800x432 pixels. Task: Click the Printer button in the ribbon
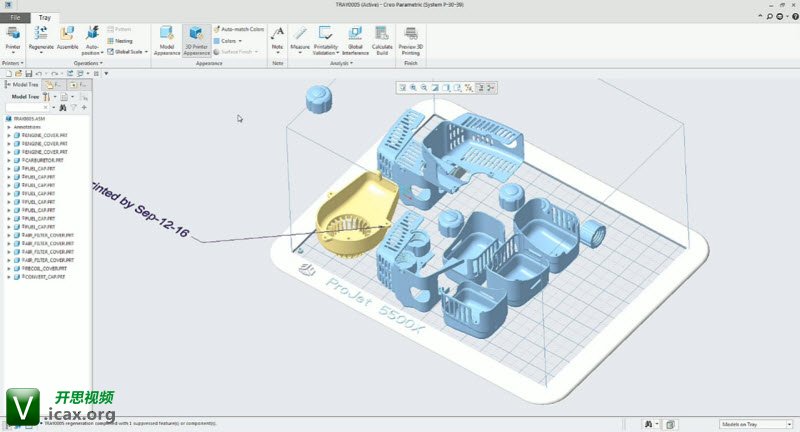(x=12, y=38)
